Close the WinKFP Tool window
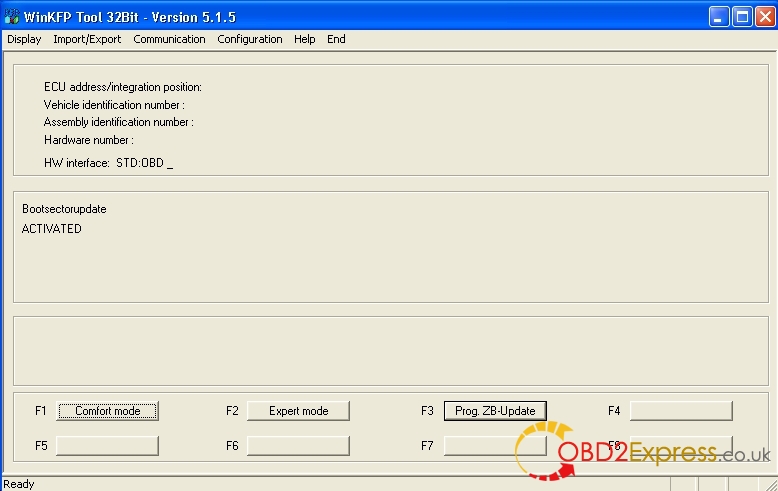 (x=763, y=16)
